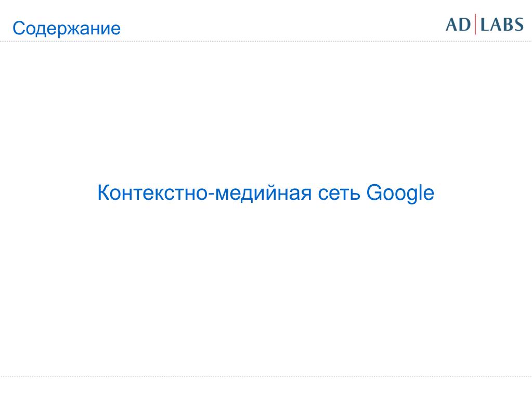Select the "AD" part of the logo
This screenshot has width=532, height=399.
coord(458,25)
